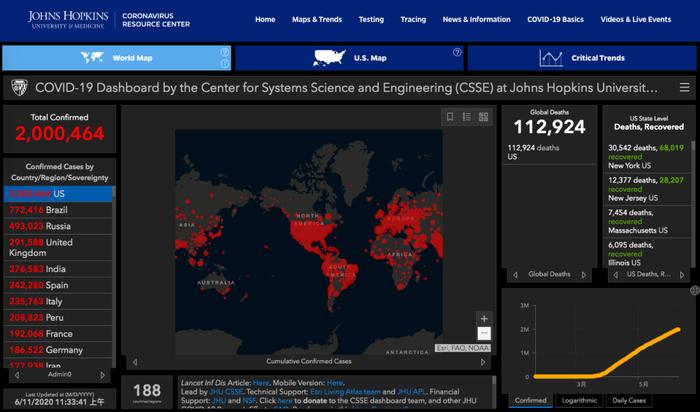The image size is (700, 412).
Task: Click the New Jersey US deaths entry
Action: tap(646, 189)
